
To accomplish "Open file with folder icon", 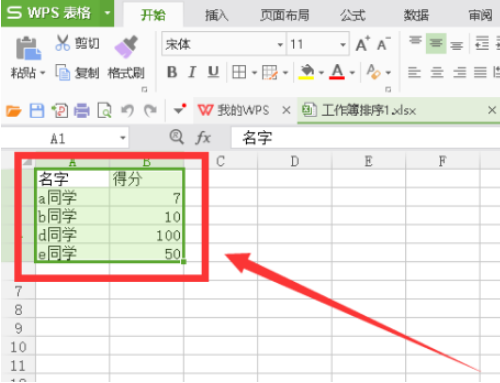I will [14, 110].
